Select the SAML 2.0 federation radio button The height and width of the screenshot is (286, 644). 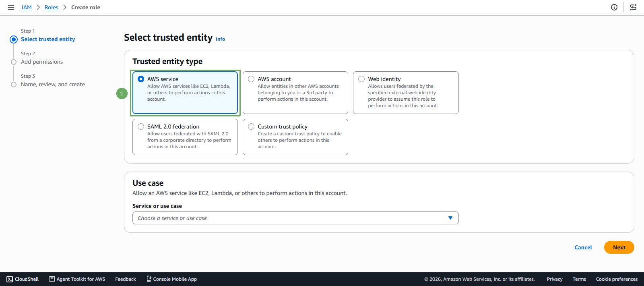(141, 126)
